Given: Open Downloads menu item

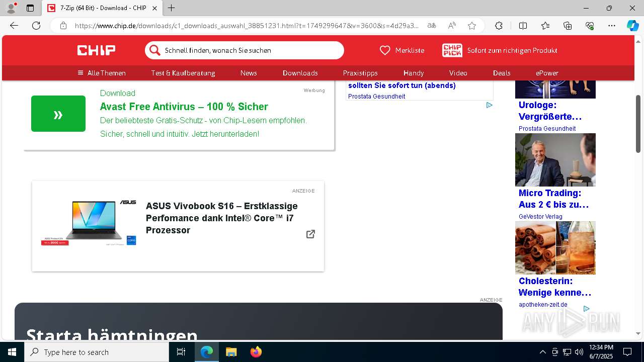Looking at the screenshot, I should pyautogui.click(x=300, y=73).
